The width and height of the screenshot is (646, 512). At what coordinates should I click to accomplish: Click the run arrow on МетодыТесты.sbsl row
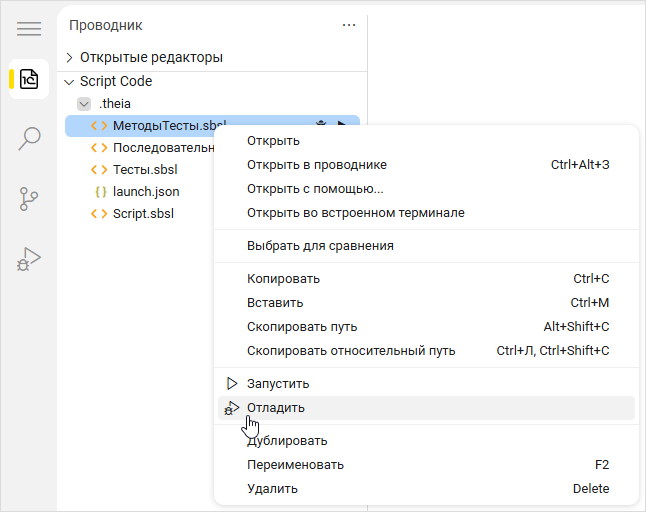tap(342, 125)
